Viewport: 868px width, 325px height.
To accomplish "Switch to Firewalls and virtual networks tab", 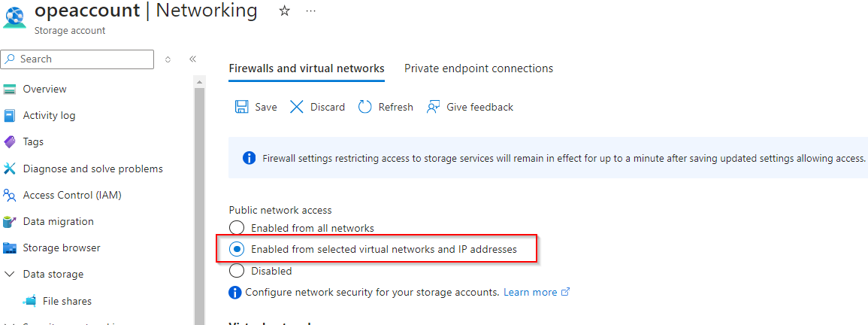I will click(x=307, y=68).
